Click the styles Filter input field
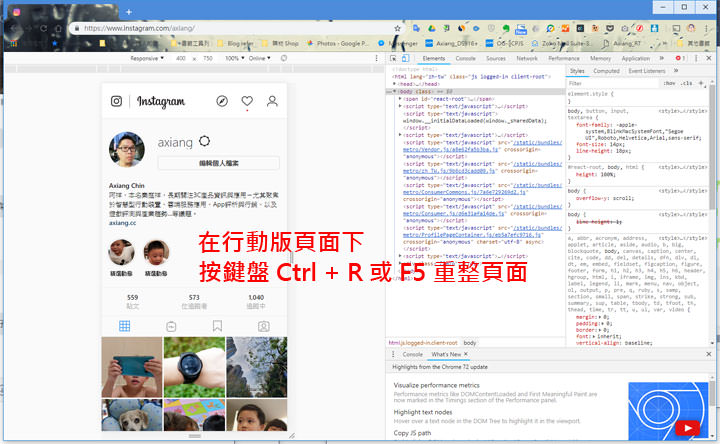 613,83
